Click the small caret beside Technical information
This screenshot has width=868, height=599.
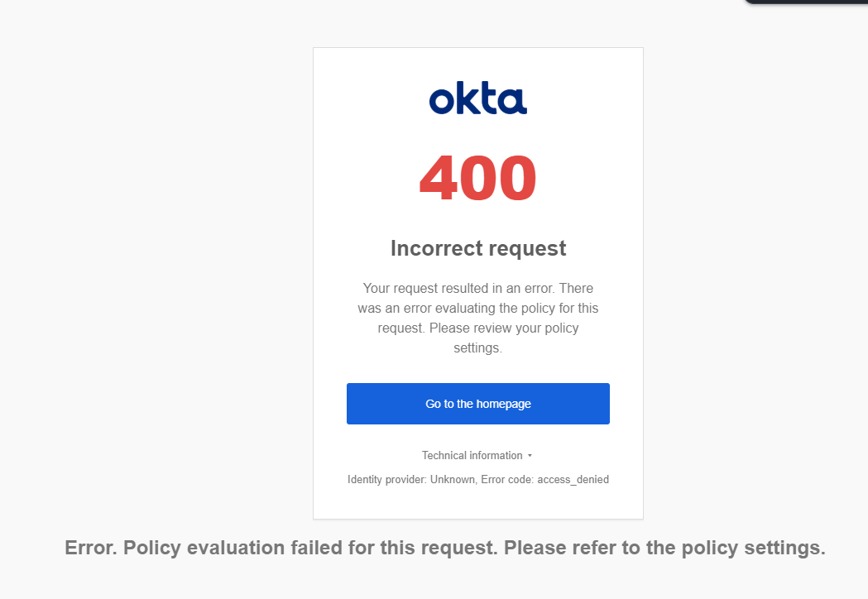pyautogui.click(x=530, y=456)
